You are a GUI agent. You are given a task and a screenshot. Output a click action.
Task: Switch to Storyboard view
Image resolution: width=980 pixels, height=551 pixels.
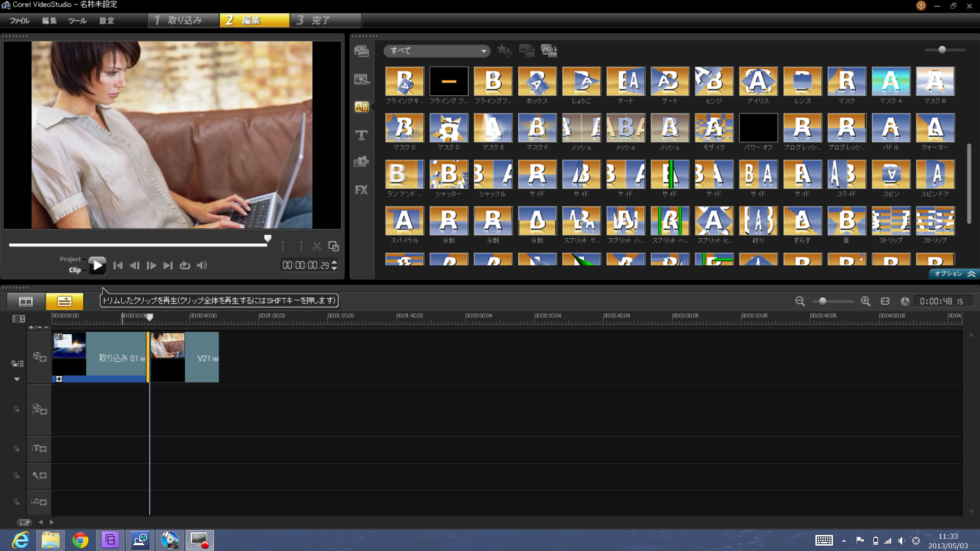tap(26, 301)
